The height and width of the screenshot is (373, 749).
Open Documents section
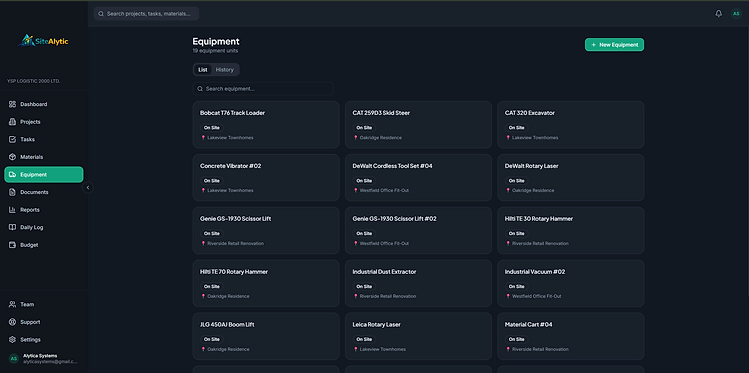[43, 192]
